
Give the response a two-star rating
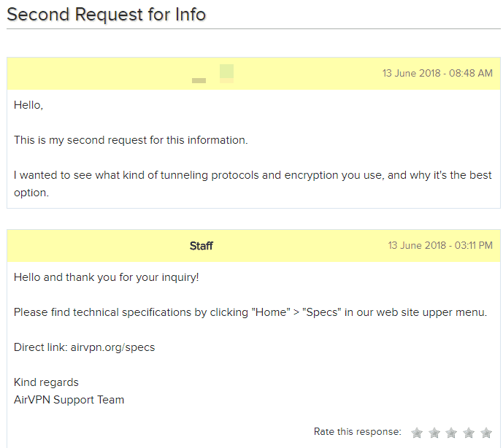pos(434,433)
